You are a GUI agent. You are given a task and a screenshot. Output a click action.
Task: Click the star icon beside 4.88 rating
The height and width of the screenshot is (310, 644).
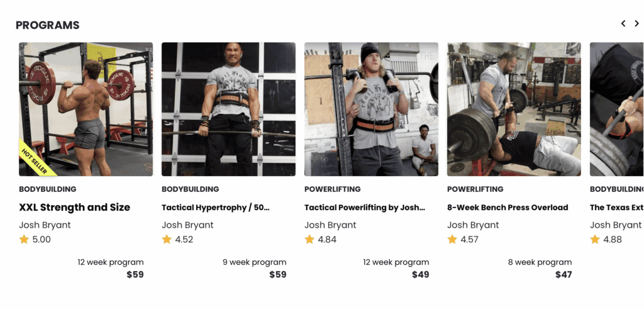(595, 240)
